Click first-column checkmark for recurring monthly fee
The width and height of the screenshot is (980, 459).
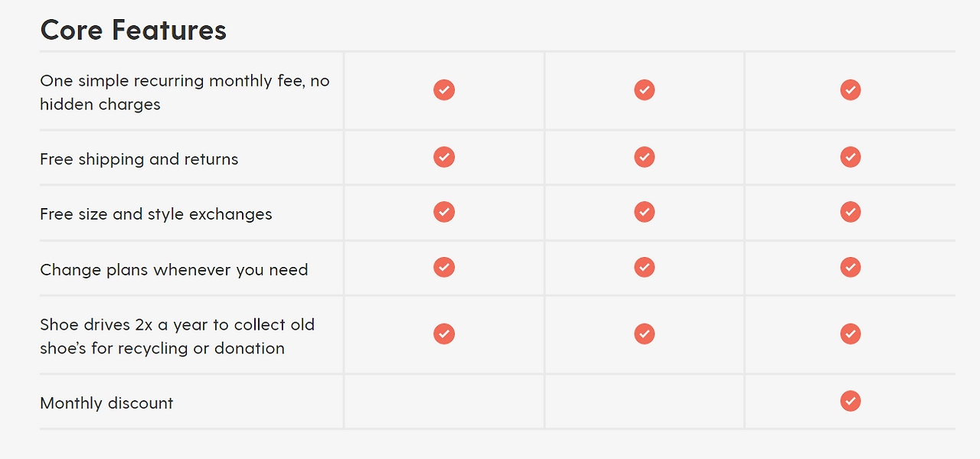pyautogui.click(x=444, y=90)
